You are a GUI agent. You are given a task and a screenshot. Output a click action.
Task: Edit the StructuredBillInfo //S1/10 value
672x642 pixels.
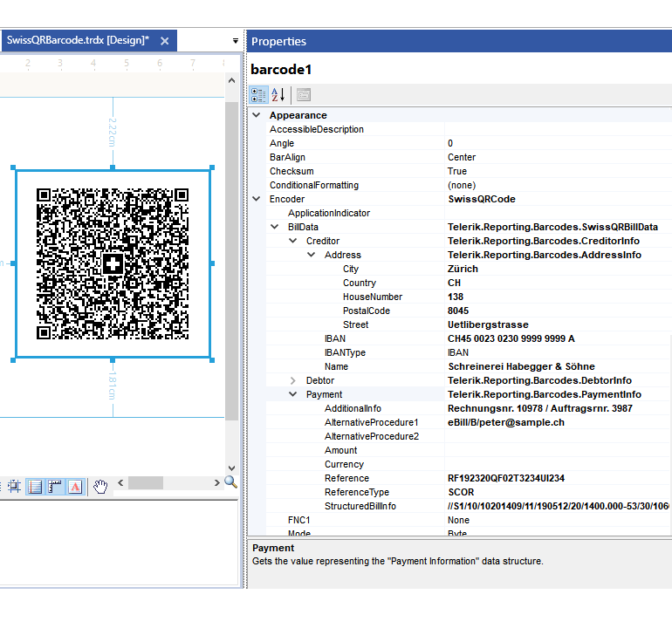coord(558,506)
